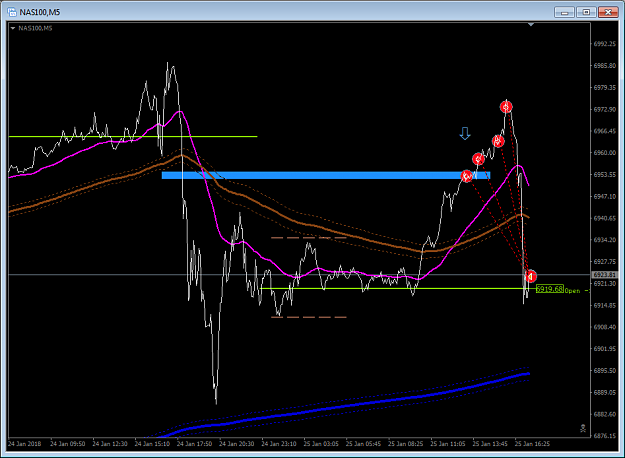Select the blue down arrow object on the chart
This screenshot has height=458, width=625.
465,134
